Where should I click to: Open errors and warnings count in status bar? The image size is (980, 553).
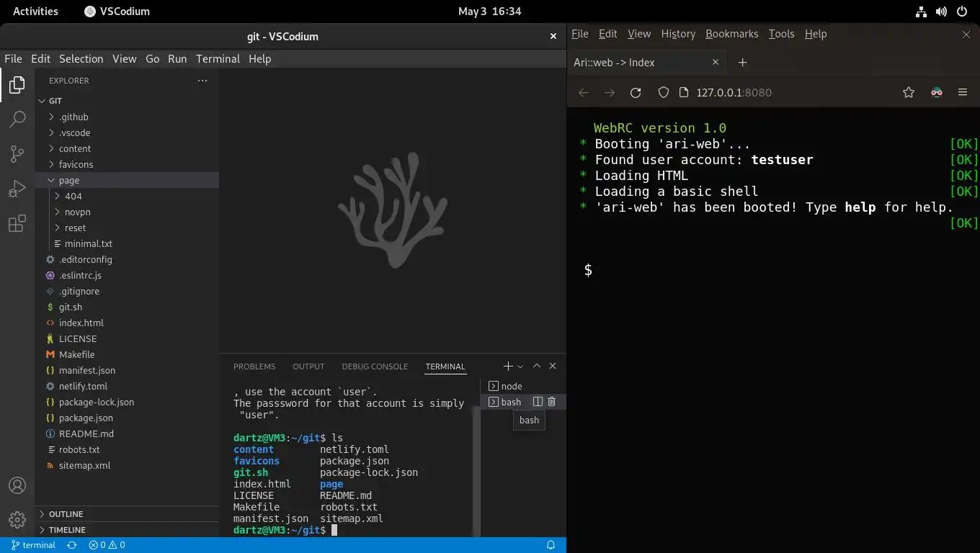107,545
